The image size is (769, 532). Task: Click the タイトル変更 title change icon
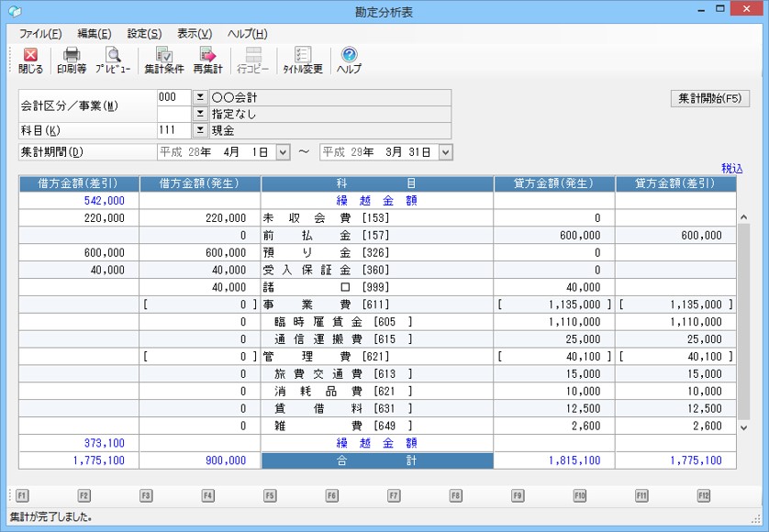pos(302,61)
